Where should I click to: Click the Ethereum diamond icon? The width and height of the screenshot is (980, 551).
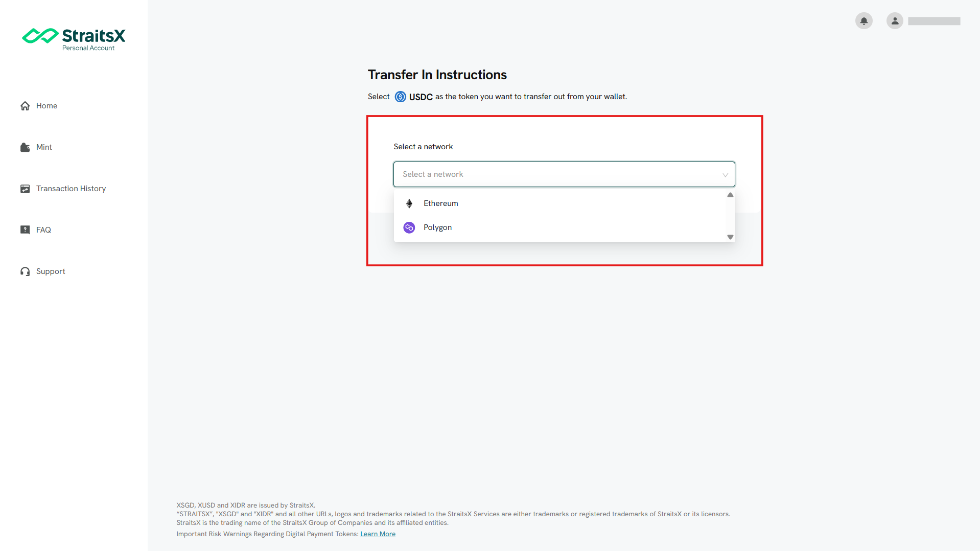click(409, 203)
